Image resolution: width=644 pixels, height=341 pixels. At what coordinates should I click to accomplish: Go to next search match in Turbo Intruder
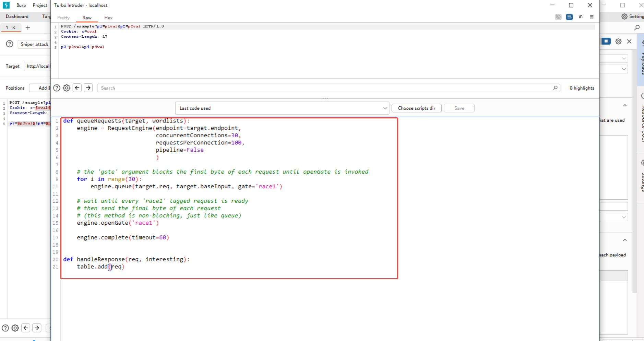88,88
